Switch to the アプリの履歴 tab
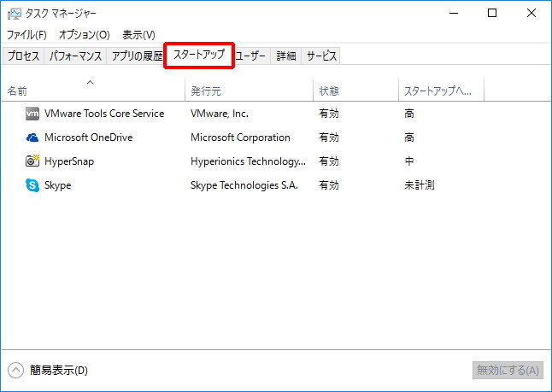The height and width of the screenshot is (392, 552). 136,56
